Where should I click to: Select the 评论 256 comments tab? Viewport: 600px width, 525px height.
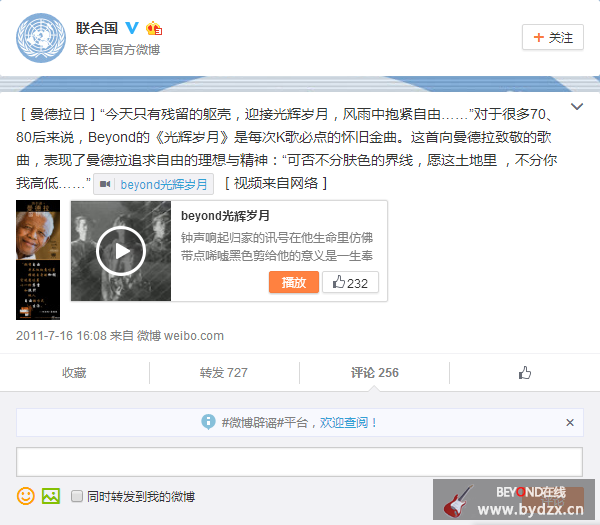coord(375,373)
